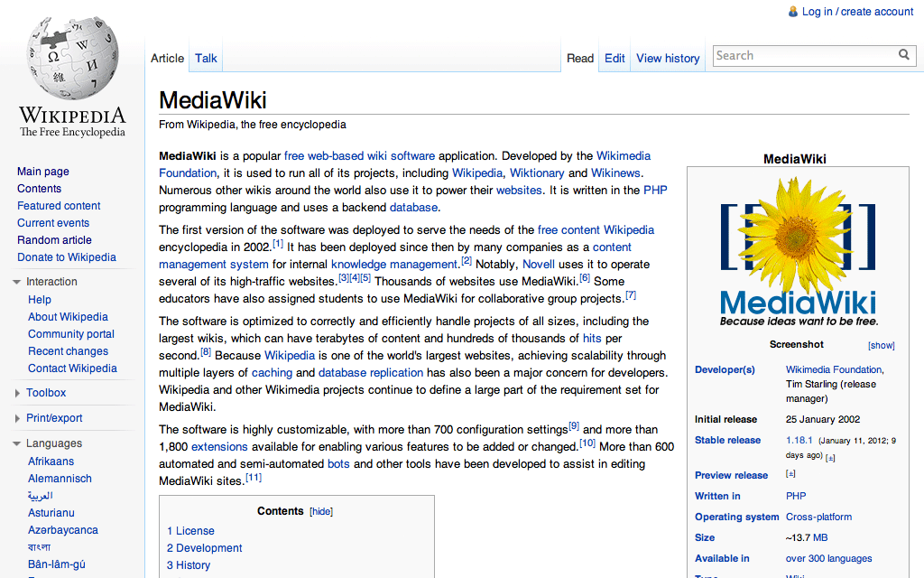Image resolution: width=924 pixels, height=578 pixels.
Task: Click the user icon beside log in text
Action: [x=792, y=12]
